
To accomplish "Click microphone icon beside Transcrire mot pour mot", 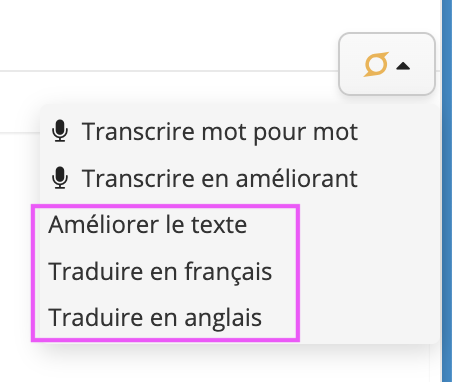I will 60,131.
